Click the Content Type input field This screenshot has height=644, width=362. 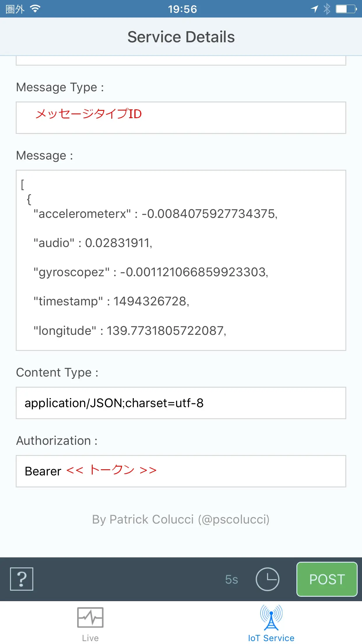[181, 403]
